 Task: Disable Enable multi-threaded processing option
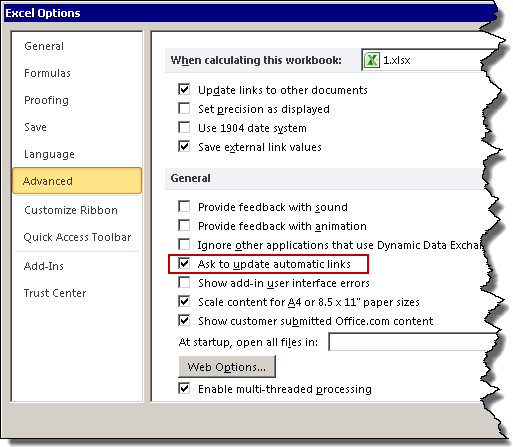[x=184, y=388]
